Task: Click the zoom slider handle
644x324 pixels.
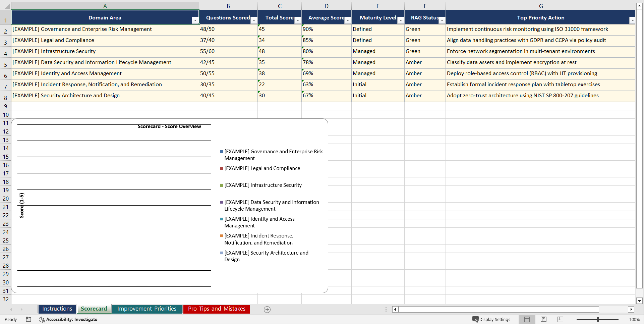Action: click(x=598, y=319)
